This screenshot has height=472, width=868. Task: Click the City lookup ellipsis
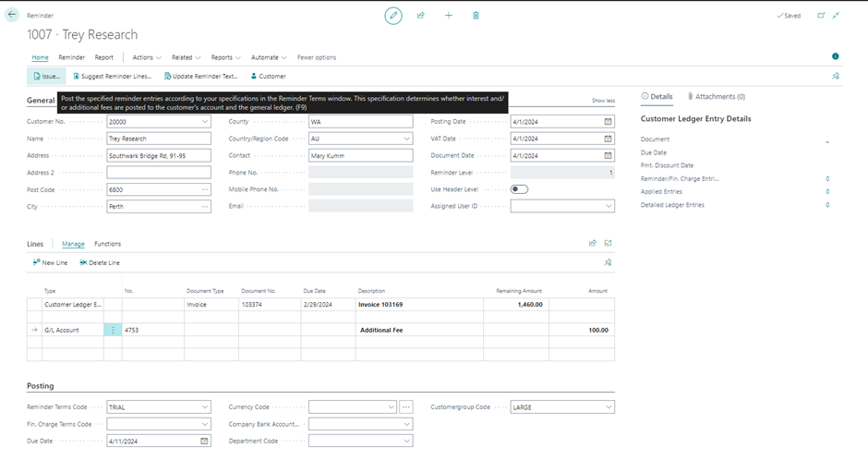pyautogui.click(x=205, y=207)
